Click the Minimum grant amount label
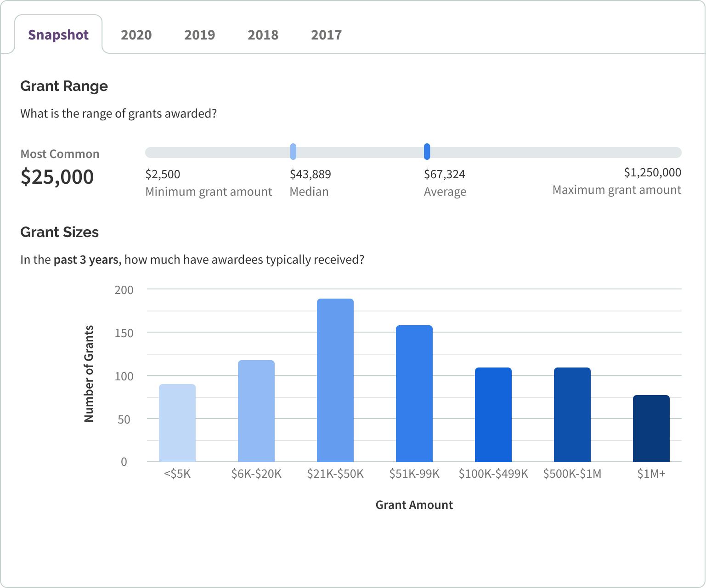The image size is (706, 588). pyautogui.click(x=209, y=192)
